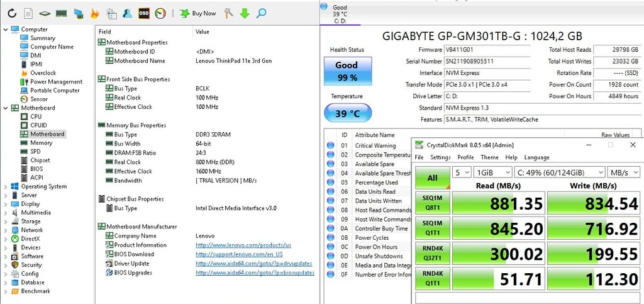Expand the Software tree node
The height and width of the screenshot is (304, 644).
pyautogui.click(x=6, y=256)
